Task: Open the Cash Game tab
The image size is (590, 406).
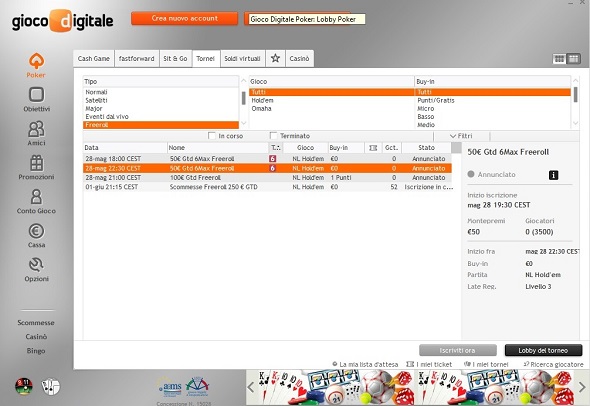Action: click(x=94, y=59)
